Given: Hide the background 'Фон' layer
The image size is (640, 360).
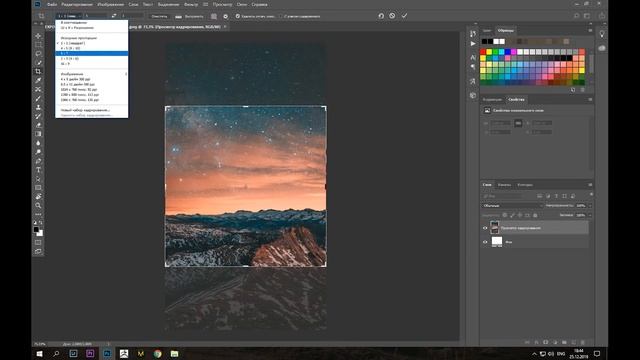Looking at the screenshot, I should 485,242.
